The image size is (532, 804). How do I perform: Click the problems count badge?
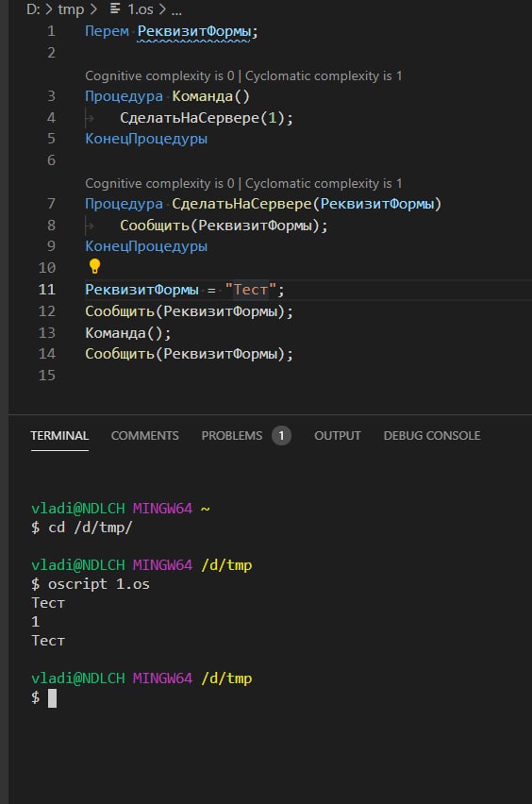(281, 436)
